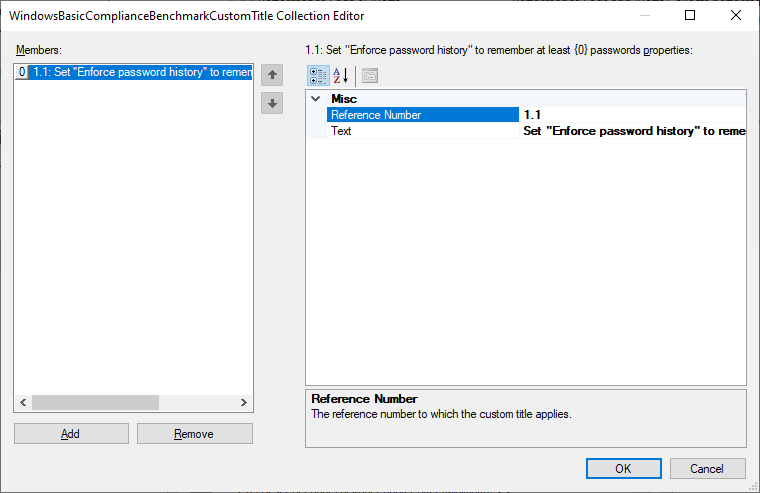The height and width of the screenshot is (493, 760).
Task: Maximize the Collection Editor window
Action: click(690, 15)
